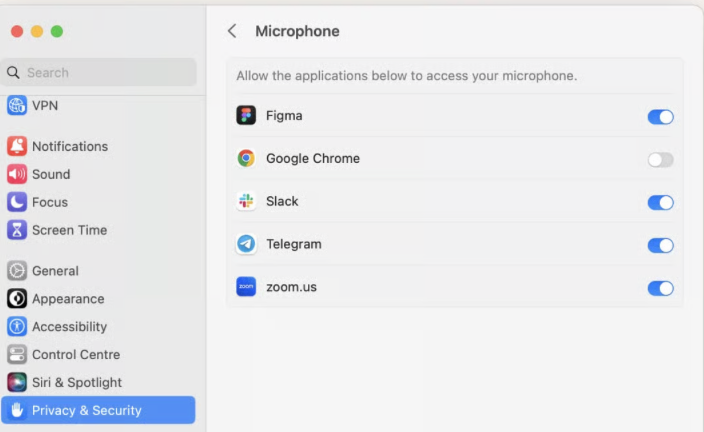Click the VPN globe icon in sidebar

point(17,106)
